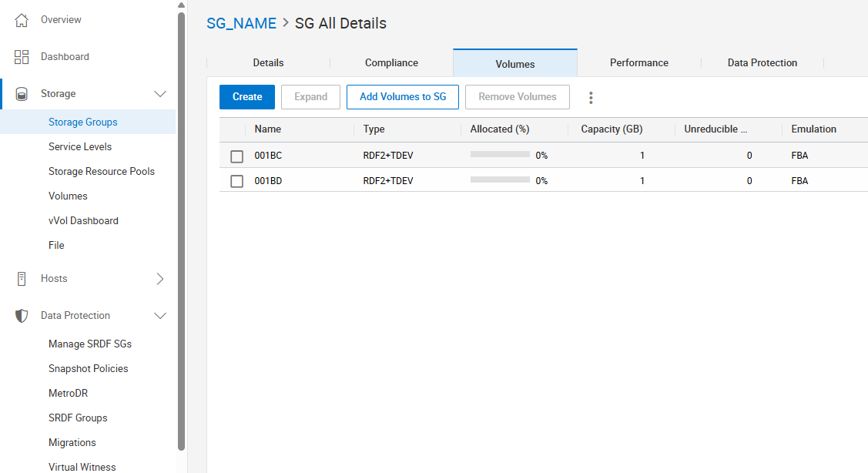Click the Overview home icon
The width and height of the screenshot is (868, 473).
(x=22, y=20)
